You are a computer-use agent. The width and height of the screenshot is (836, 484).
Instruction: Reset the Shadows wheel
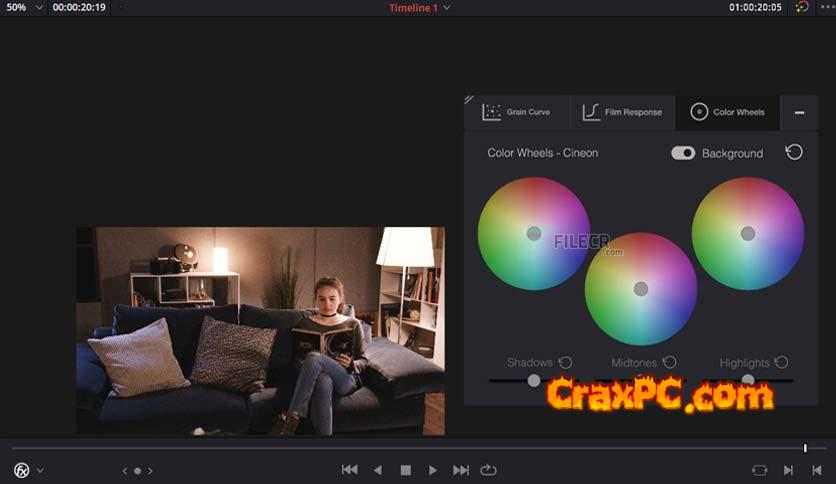pyautogui.click(x=565, y=362)
